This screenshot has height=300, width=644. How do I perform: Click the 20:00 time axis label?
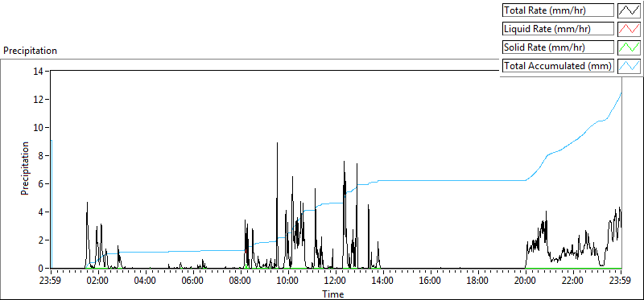(x=526, y=282)
